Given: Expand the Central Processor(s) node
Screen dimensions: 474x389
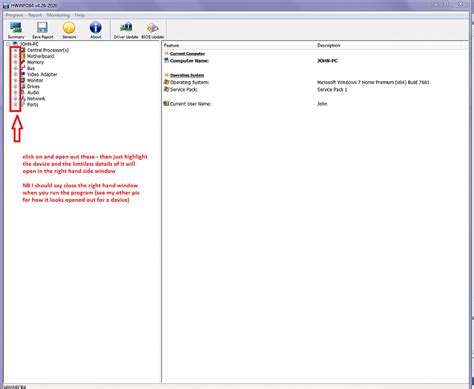Looking at the screenshot, I should 15,50.
